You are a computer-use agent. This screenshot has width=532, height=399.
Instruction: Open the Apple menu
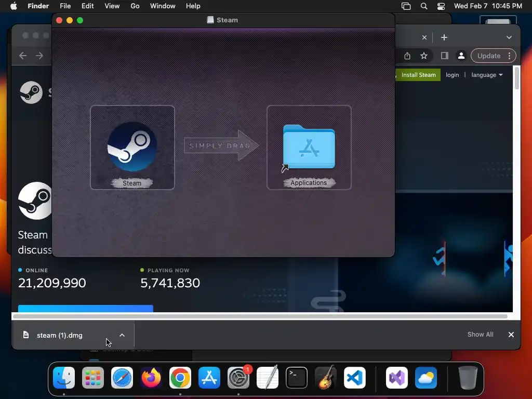point(14,6)
